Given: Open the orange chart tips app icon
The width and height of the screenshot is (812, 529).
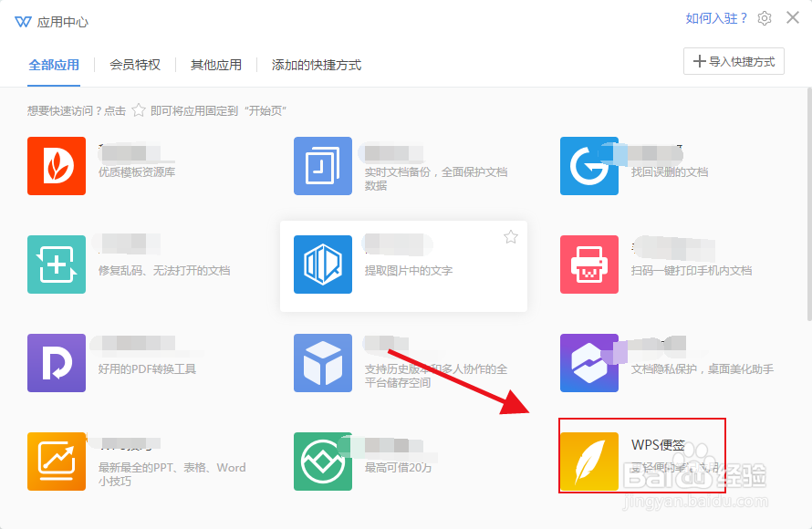Looking at the screenshot, I should point(57,462).
